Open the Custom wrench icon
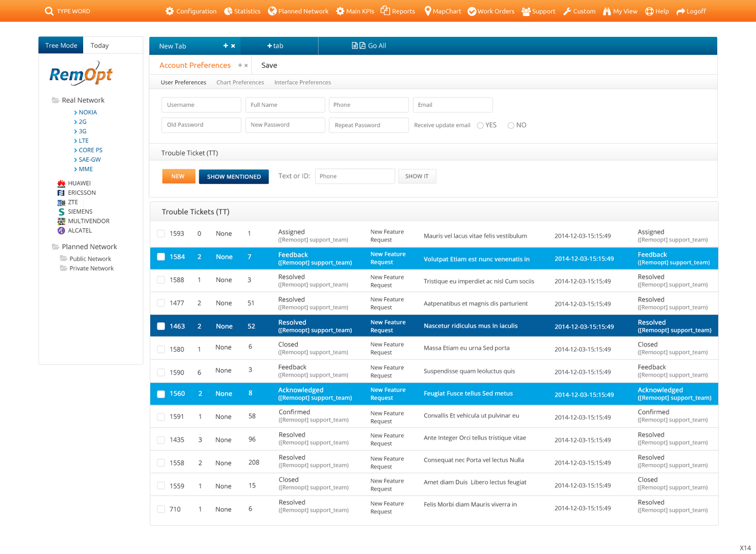Screen dimensions: 756x554 [x=567, y=11]
